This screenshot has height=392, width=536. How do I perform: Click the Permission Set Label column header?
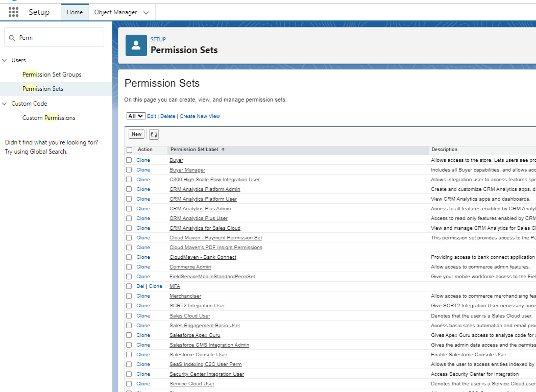point(194,150)
